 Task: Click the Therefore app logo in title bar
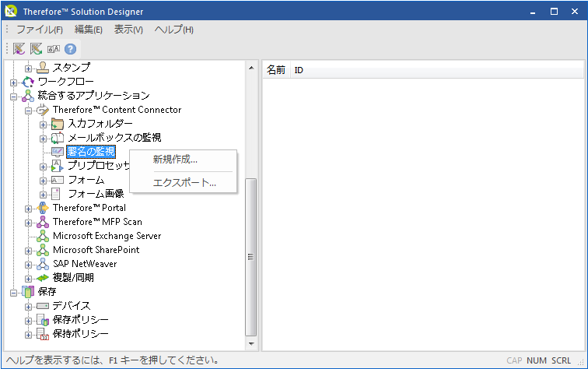coord(11,11)
